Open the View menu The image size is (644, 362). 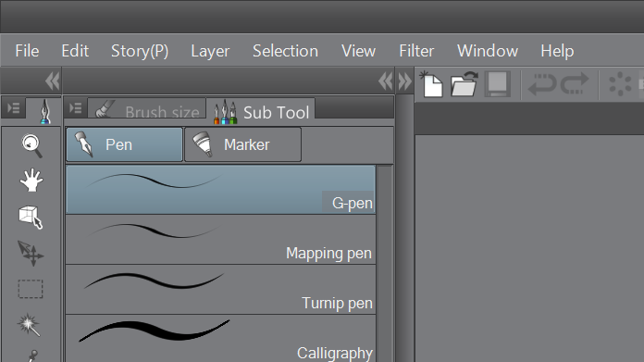[x=358, y=51]
